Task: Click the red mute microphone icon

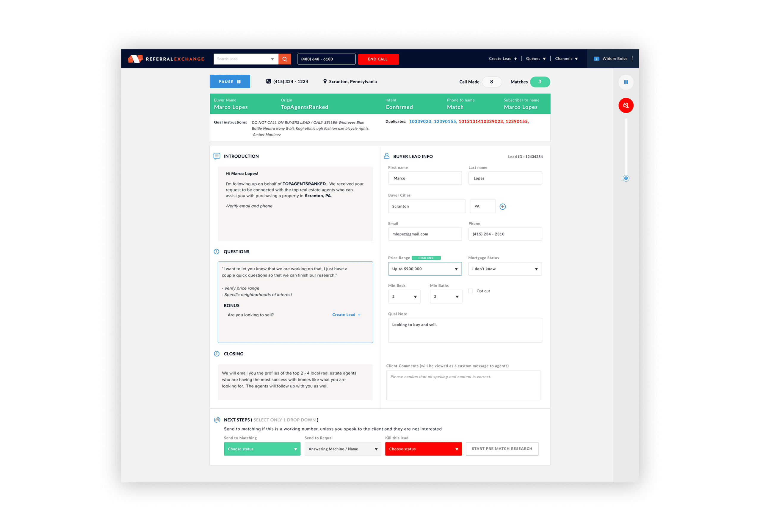Action: coord(626,106)
